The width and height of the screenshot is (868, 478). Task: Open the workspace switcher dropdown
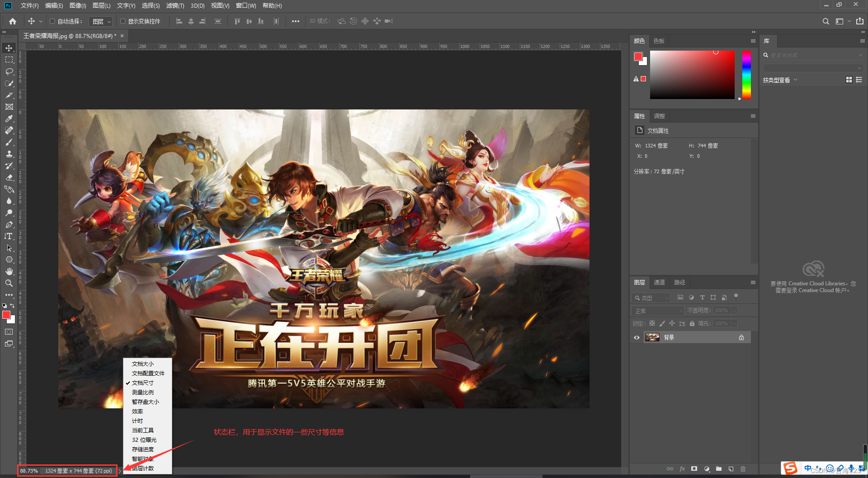pos(843,21)
